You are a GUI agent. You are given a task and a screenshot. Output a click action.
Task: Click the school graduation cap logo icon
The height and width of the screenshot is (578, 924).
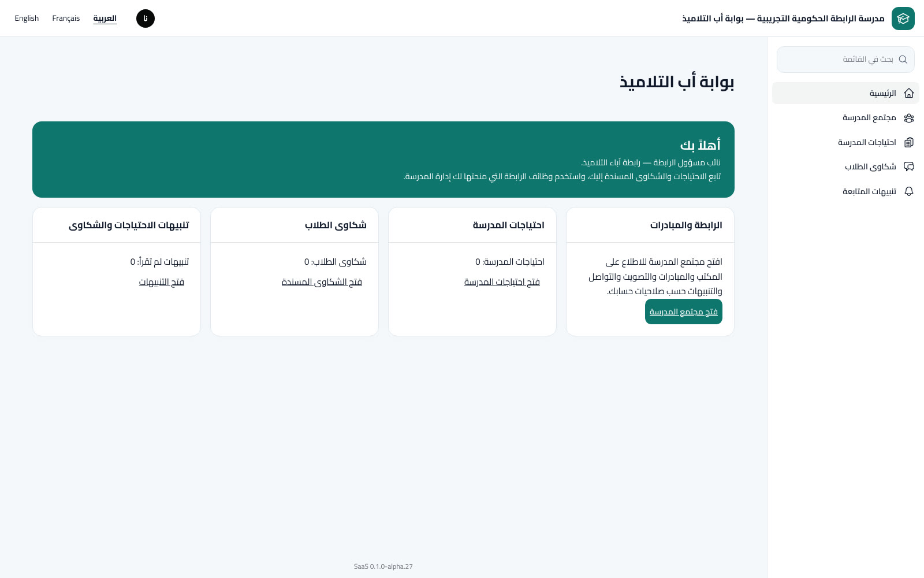903,18
